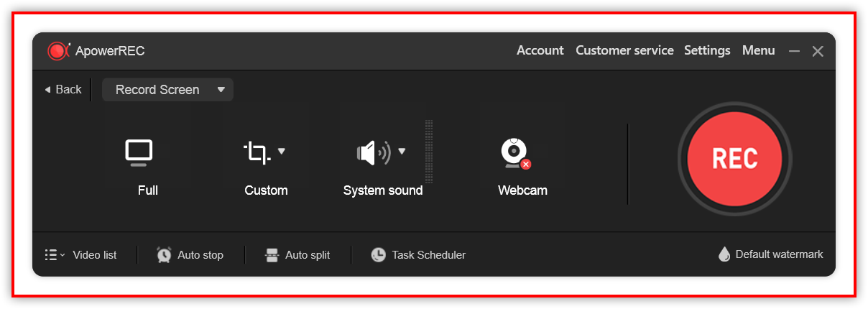Go Back to the previous screen
Image resolution: width=868 pixels, height=309 pixels.
pyautogui.click(x=63, y=89)
